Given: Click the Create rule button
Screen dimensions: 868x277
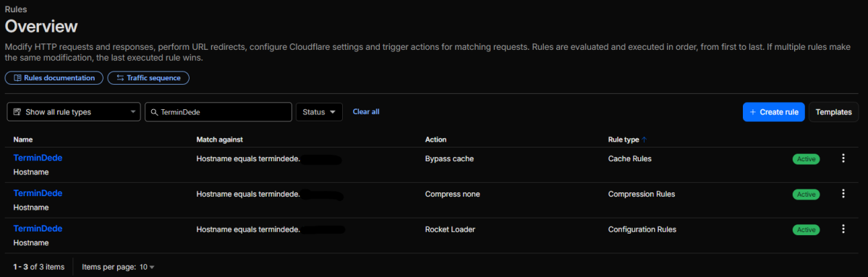Looking at the screenshot, I should coord(773,112).
